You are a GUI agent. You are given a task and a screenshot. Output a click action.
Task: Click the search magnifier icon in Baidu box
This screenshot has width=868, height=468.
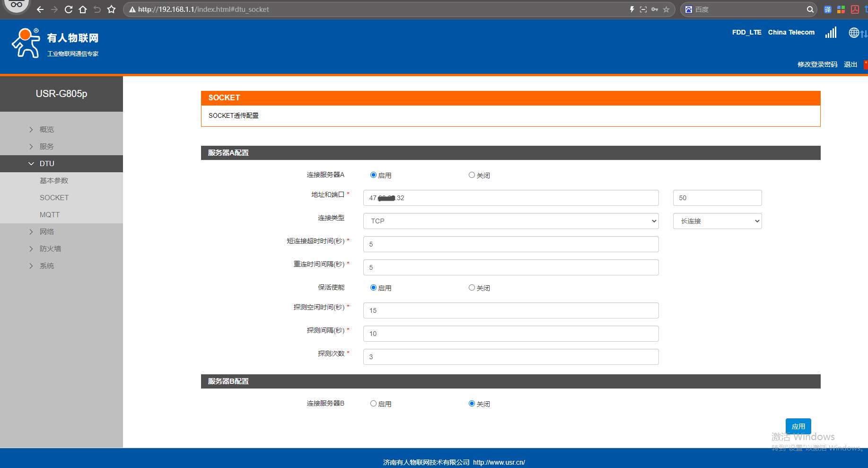pos(810,9)
